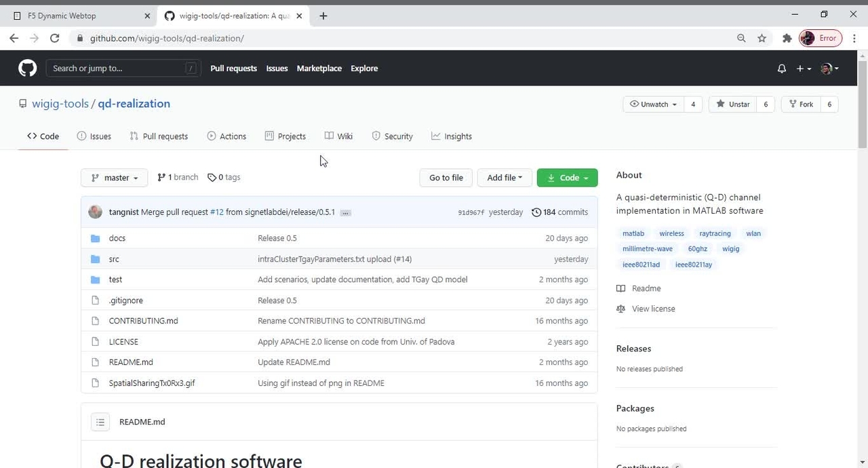Image resolution: width=868 pixels, height=468 pixels.
Task: Toggle the README table of contents icon
Action: click(100, 422)
